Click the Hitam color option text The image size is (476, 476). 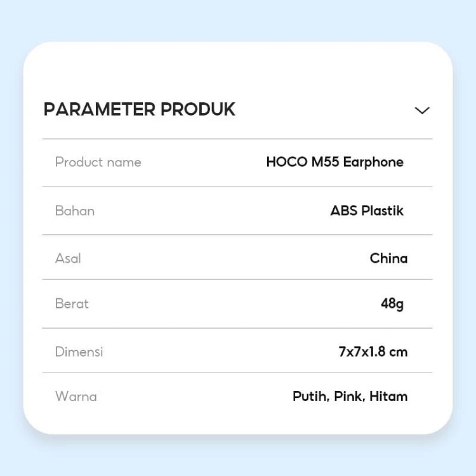pyautogui.click(x=388, y=397)
